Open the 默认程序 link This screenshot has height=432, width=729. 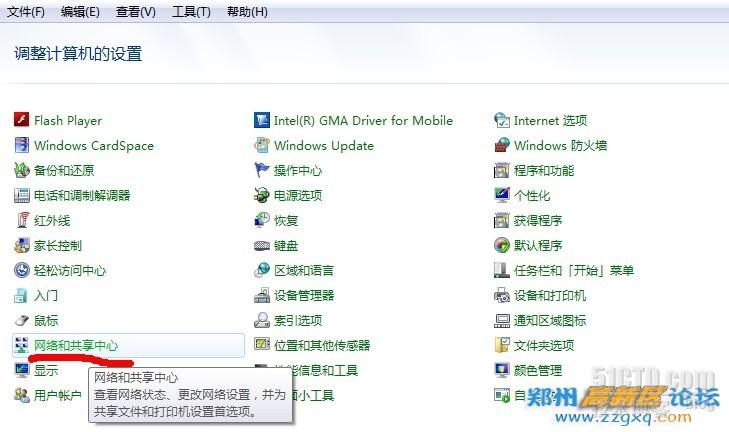pos(538,245)
